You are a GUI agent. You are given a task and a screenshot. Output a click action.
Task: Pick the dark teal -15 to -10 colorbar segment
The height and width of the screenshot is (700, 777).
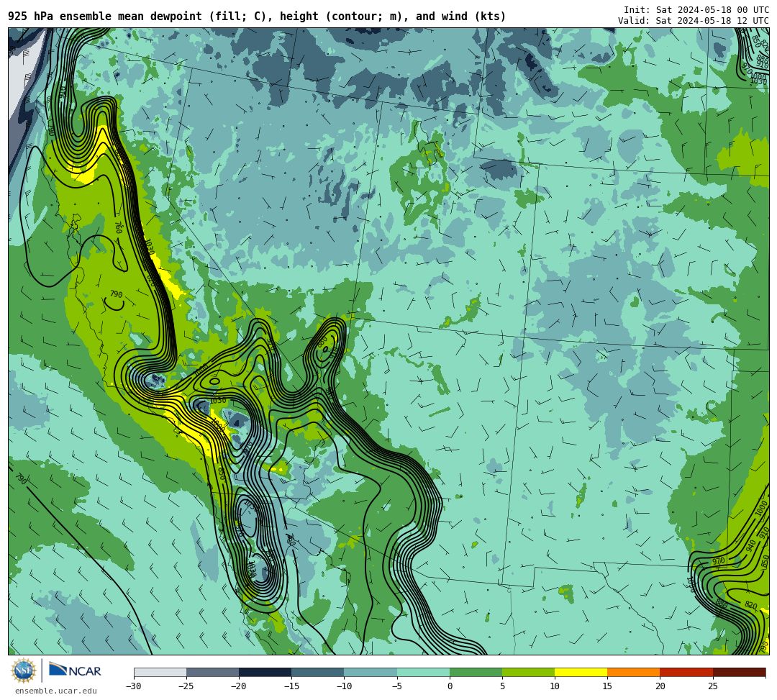coord(318,672)
